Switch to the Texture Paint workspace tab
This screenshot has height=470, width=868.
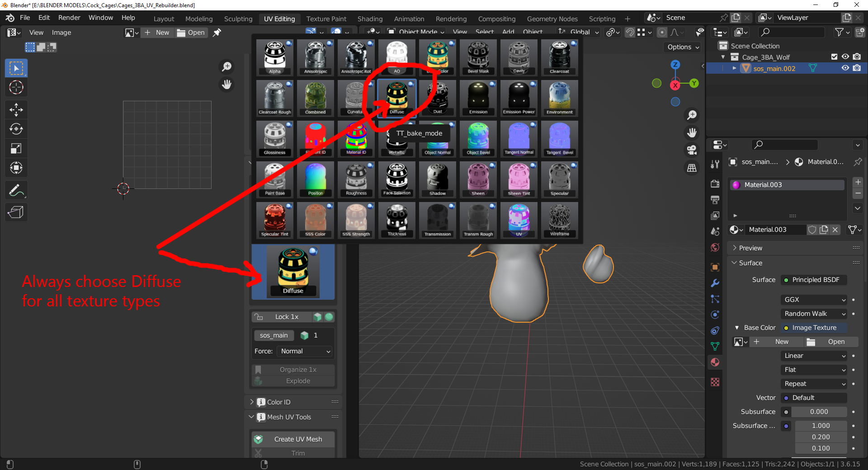point(326,19)
